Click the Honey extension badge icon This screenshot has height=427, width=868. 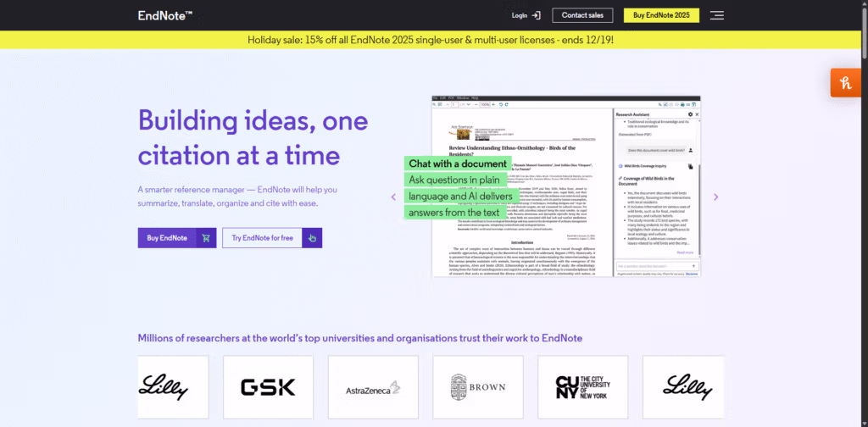tap(845, 82)
